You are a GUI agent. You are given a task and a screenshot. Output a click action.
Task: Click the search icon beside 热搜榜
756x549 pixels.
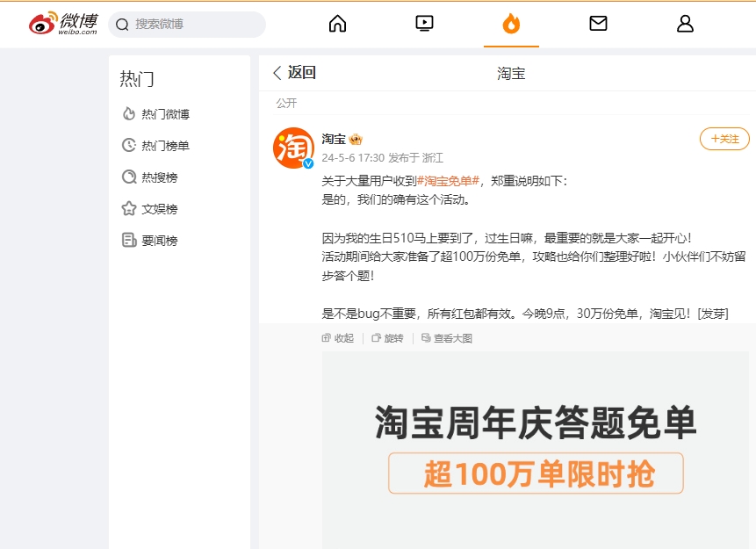pyautogui.click(x=129, y=177)
